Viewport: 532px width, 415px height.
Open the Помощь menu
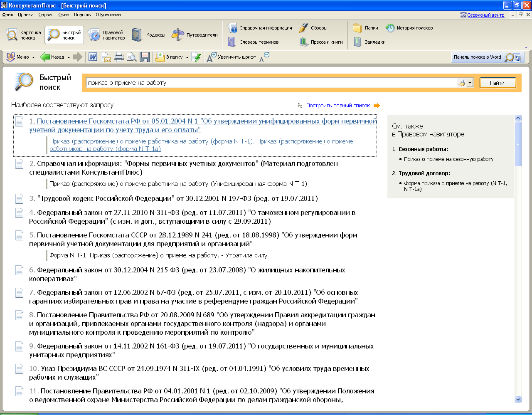[x=82, y=15]
